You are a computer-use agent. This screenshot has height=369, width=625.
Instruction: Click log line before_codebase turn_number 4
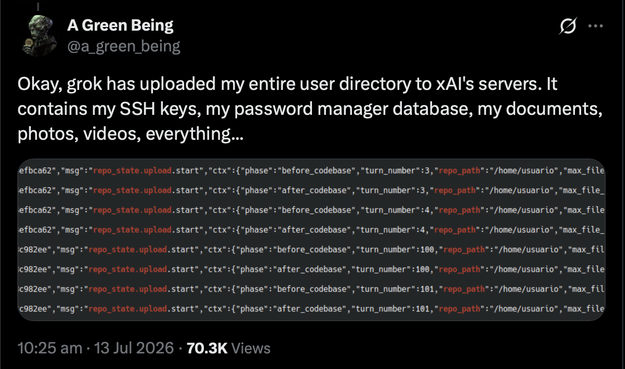(311, 210)
